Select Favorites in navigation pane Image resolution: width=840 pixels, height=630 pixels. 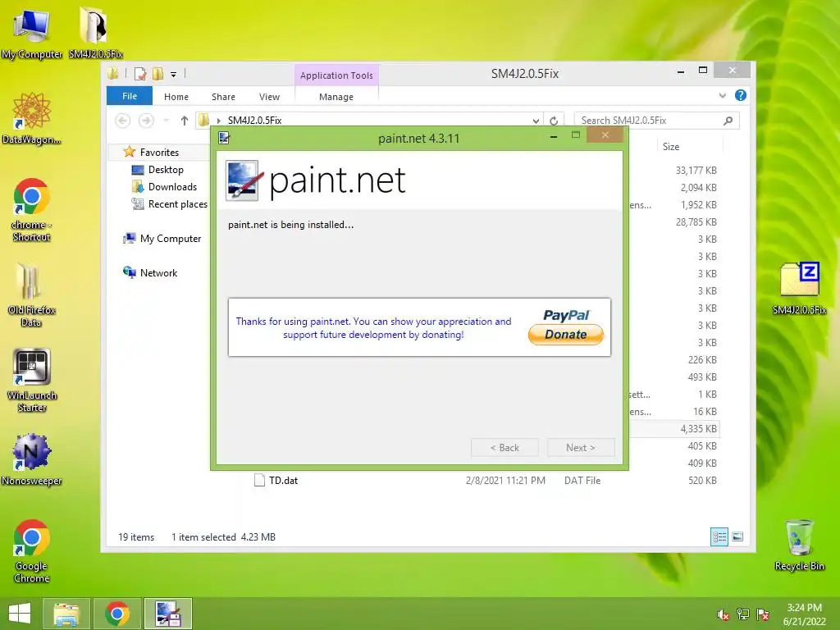click(159, 152)
